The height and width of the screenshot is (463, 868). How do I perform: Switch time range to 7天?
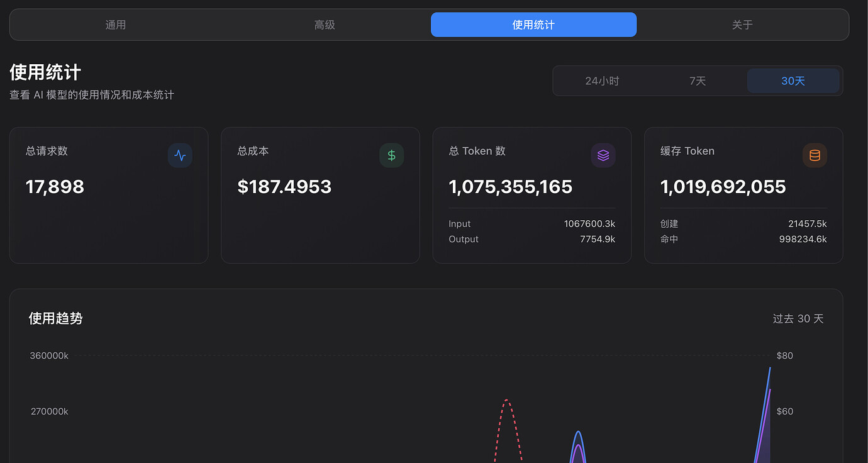(x=698, y=81)
